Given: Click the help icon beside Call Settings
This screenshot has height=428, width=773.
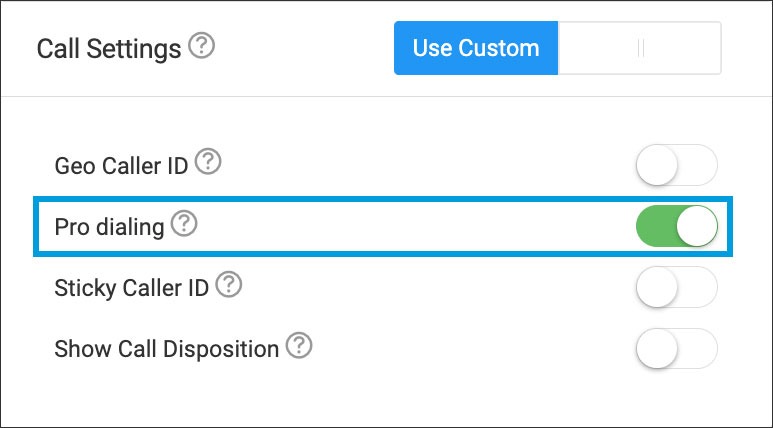Looking at the screenshot, I should [x=202, y=47].
